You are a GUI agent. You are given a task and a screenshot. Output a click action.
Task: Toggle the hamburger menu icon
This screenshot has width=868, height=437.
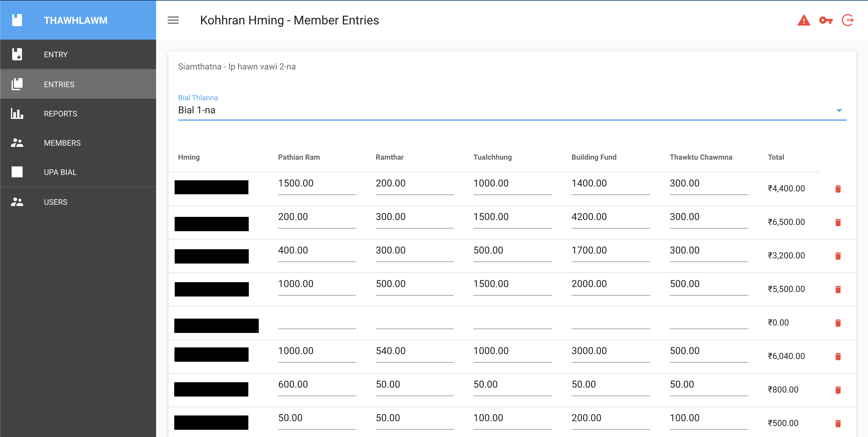click(x=173, y=20)
